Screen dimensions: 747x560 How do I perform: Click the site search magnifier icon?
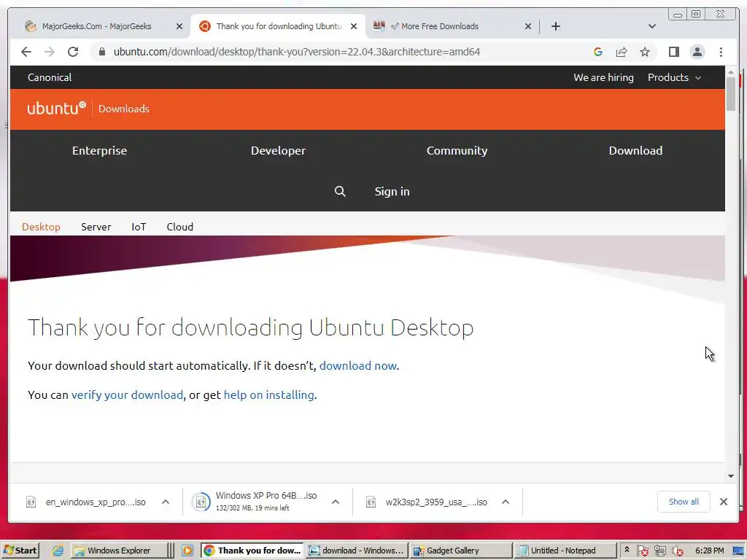[x=340, y=192]
